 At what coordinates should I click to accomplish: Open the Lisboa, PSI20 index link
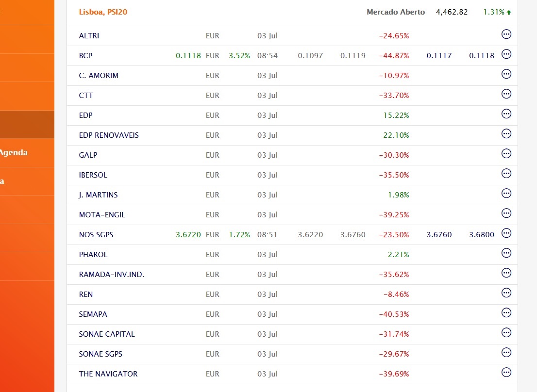coord(103,12)
